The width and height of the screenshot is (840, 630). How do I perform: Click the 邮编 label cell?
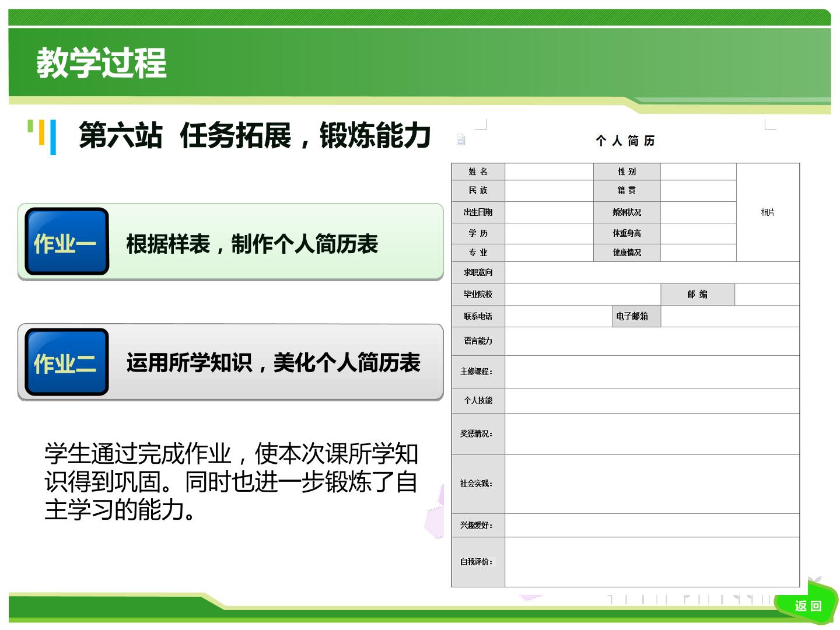point(698,295)
